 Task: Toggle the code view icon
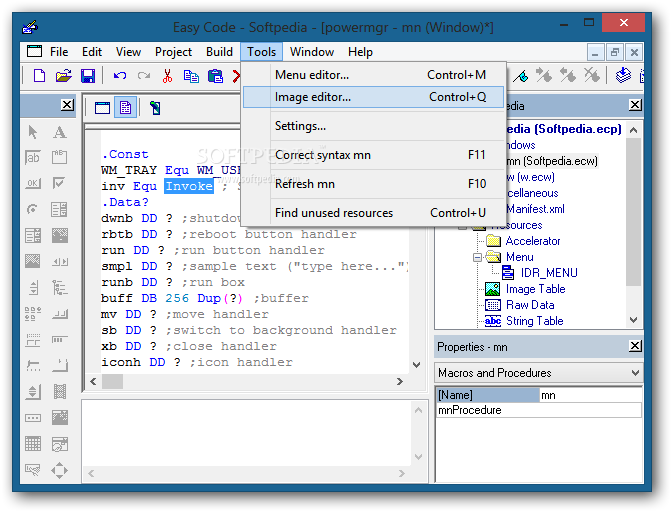tap(126, 108)
